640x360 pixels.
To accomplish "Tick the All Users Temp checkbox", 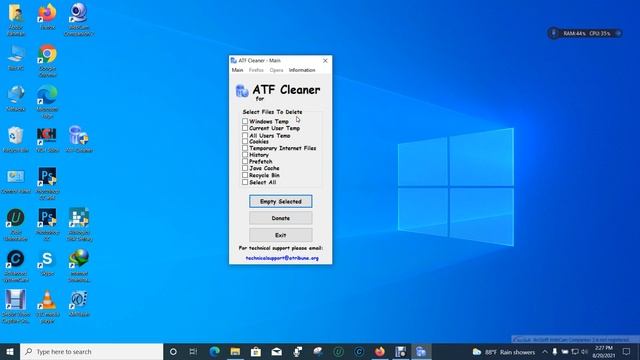I will [245, 135].
